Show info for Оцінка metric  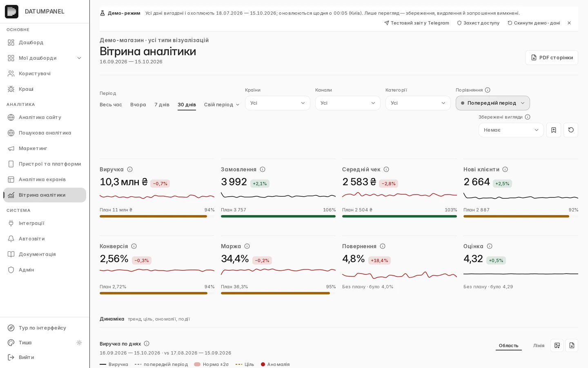click(x=490, y=246)
